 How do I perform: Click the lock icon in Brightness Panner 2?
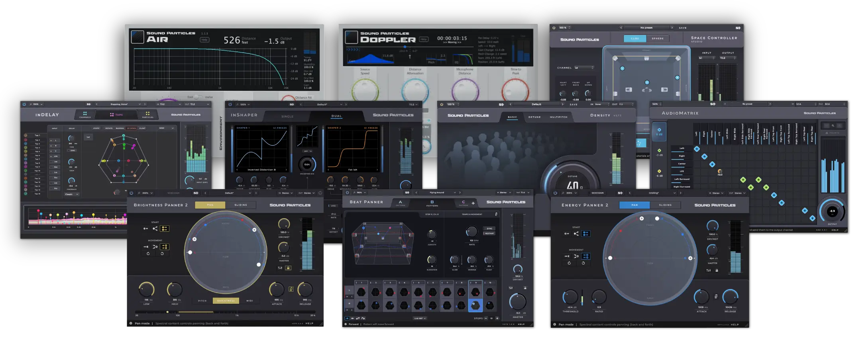point(288,268)
